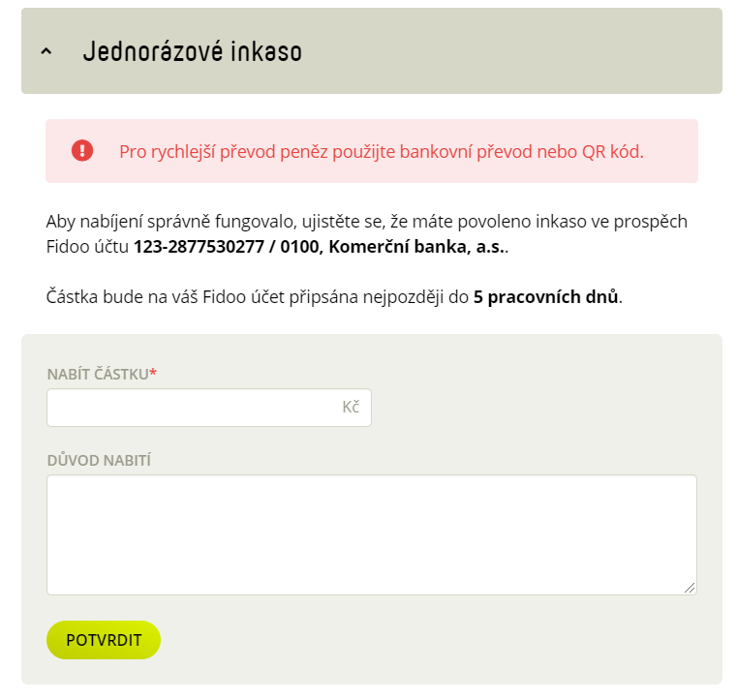Collapse section using the chevron-up icon
Screen dimensions: 737x700
pyautogui.click(x=46, y=51)
